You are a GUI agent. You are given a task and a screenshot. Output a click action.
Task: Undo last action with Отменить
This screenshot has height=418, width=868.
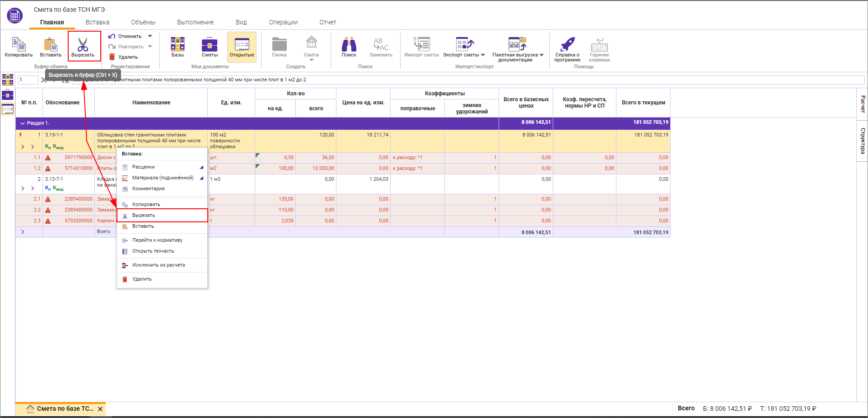click(x=125, y=36)
